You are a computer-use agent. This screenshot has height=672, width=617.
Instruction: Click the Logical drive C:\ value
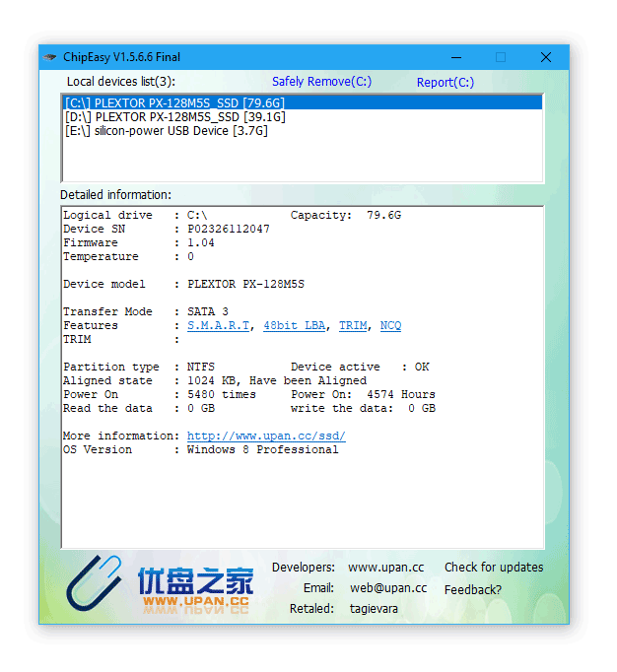tap(197, 215)
